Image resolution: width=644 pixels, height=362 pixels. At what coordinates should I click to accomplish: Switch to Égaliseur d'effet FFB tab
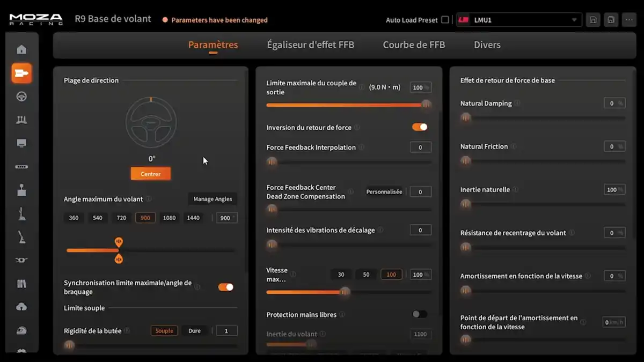tap(310, 45)
